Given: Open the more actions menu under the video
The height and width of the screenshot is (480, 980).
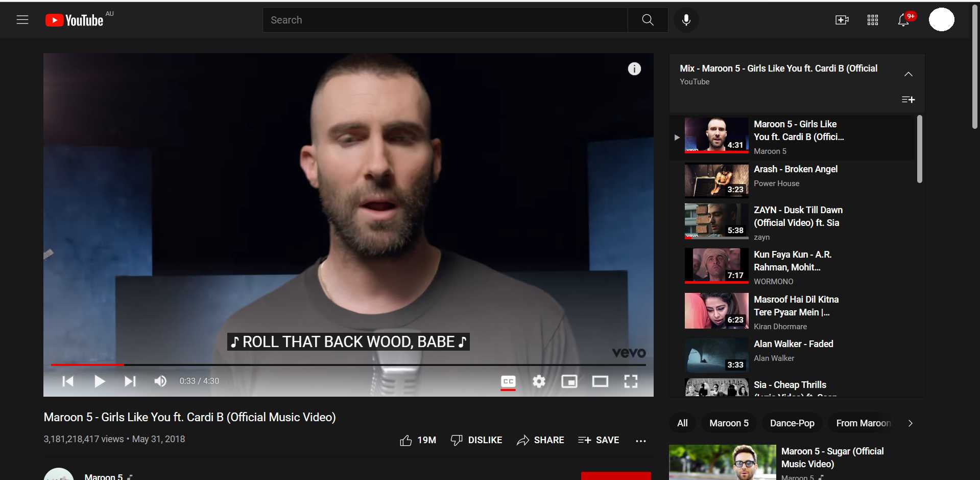Looking at the screenshot, I should click(641, 440).
